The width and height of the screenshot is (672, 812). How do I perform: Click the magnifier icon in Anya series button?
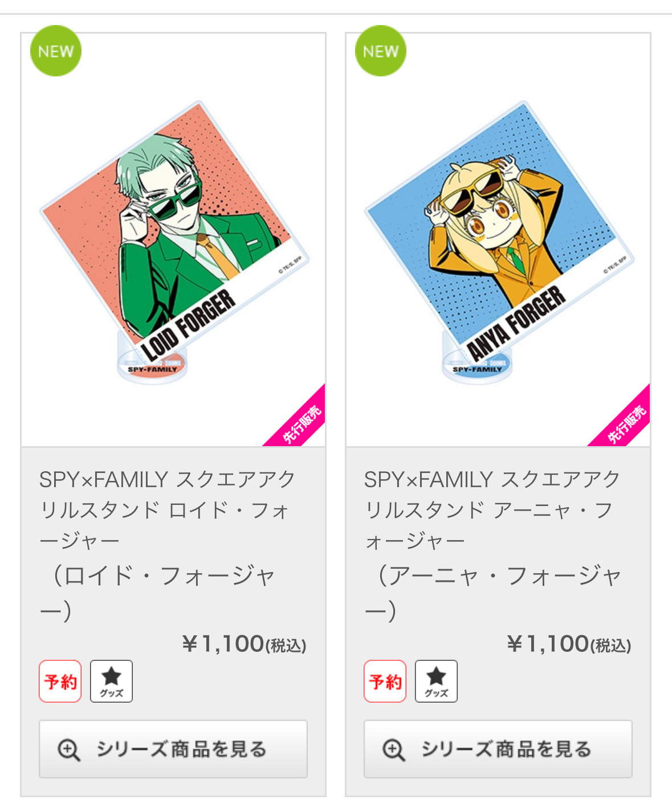point(394,749)
